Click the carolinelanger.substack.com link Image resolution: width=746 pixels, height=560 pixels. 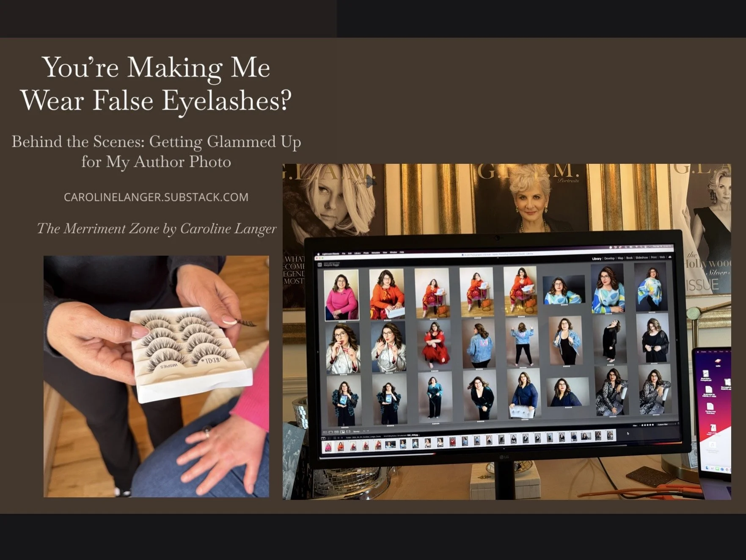click(x=156, y=197)
